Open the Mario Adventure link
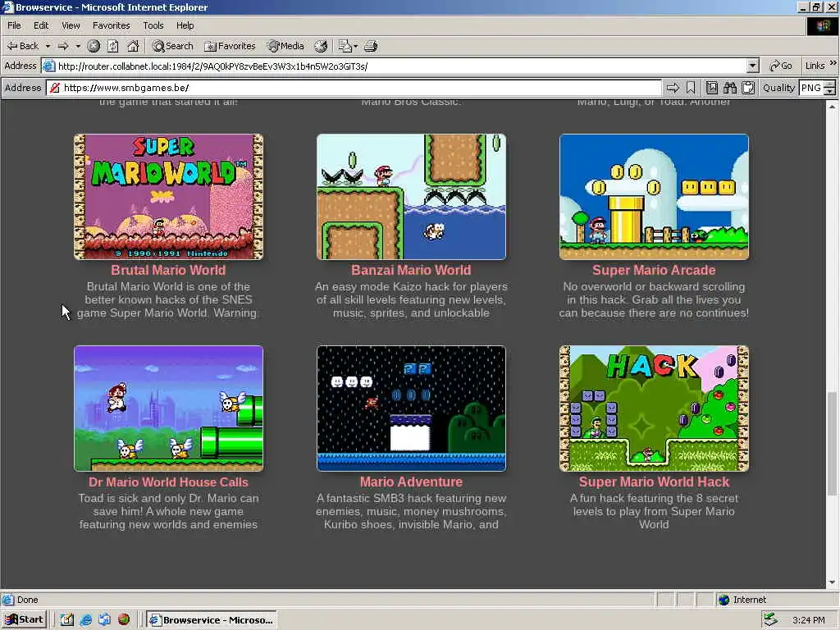The image size is (840, 630). tap(411, 482)
